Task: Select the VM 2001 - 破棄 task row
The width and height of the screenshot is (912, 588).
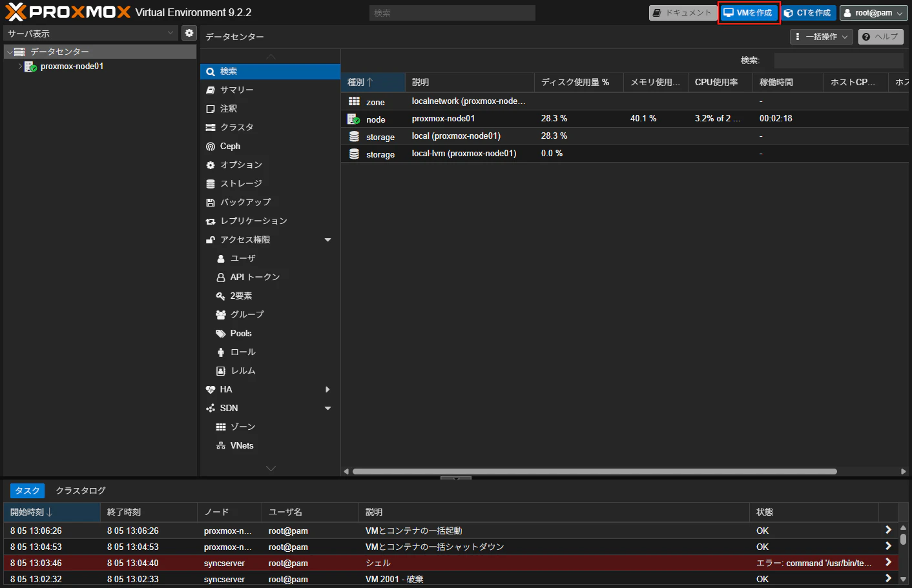Action: coord(451,579)
